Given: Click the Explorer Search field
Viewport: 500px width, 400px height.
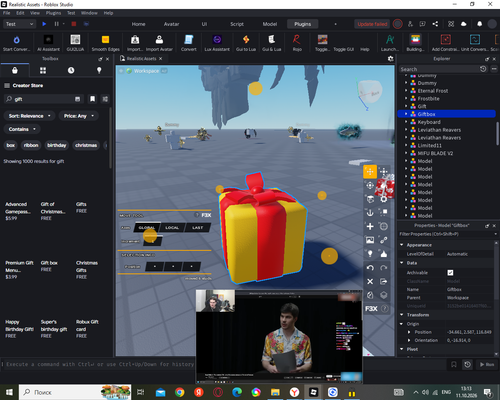Looking at the screenshot, I should (439, 69).
